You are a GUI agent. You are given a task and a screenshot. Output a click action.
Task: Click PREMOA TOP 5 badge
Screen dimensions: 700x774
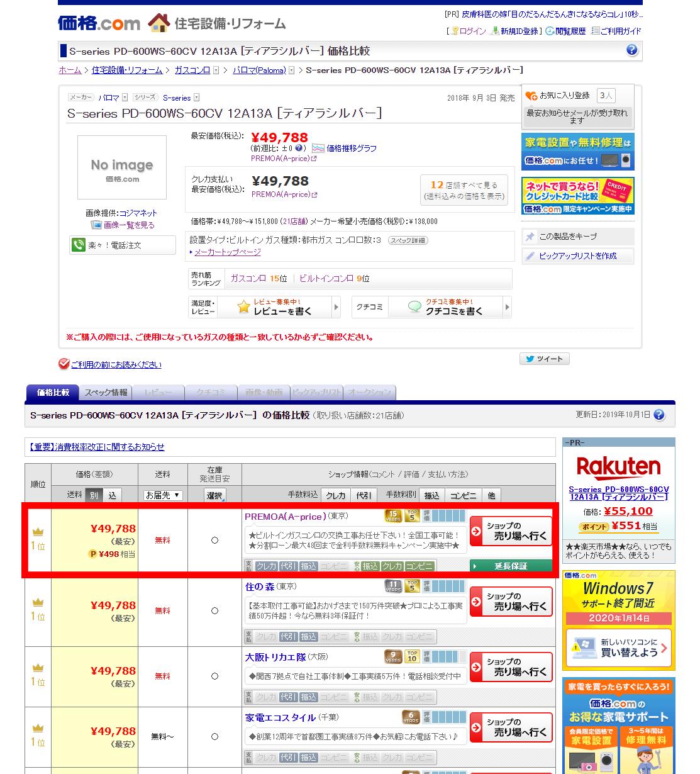tap(413, 516)
